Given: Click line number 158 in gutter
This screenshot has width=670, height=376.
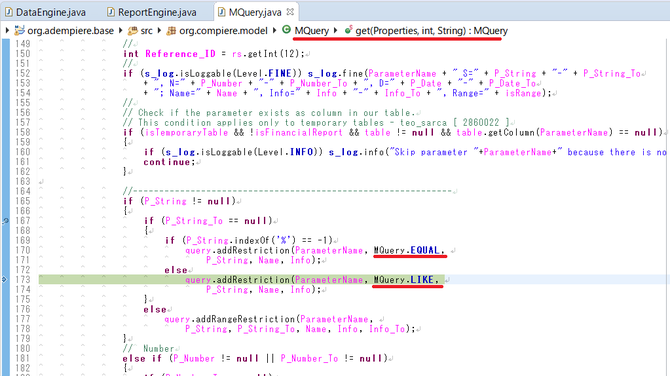Looking at the screenshot, I should tap(23, 132).
